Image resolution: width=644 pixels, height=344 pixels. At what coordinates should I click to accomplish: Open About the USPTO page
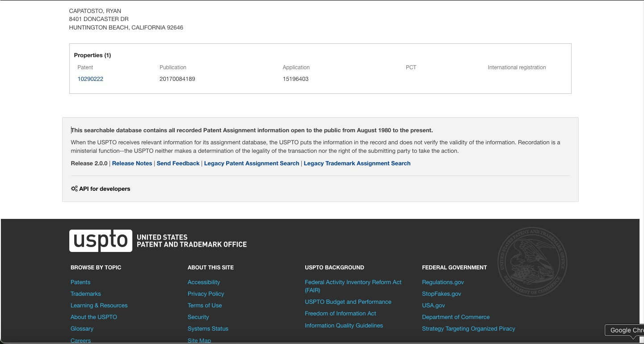tap(94, 317)
